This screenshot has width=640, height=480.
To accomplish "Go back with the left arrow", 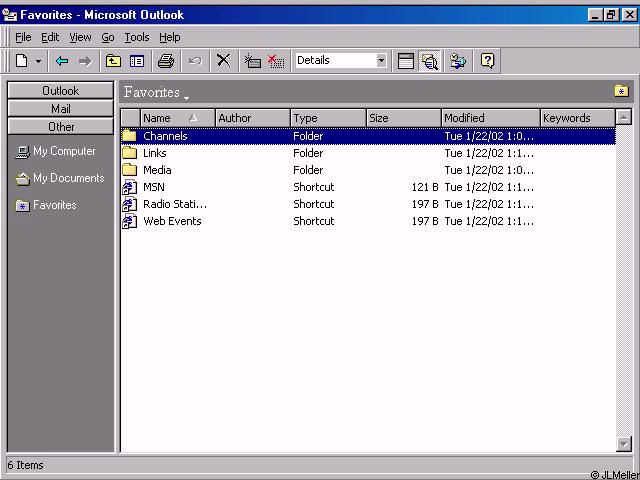I will [x=62, y=61].
